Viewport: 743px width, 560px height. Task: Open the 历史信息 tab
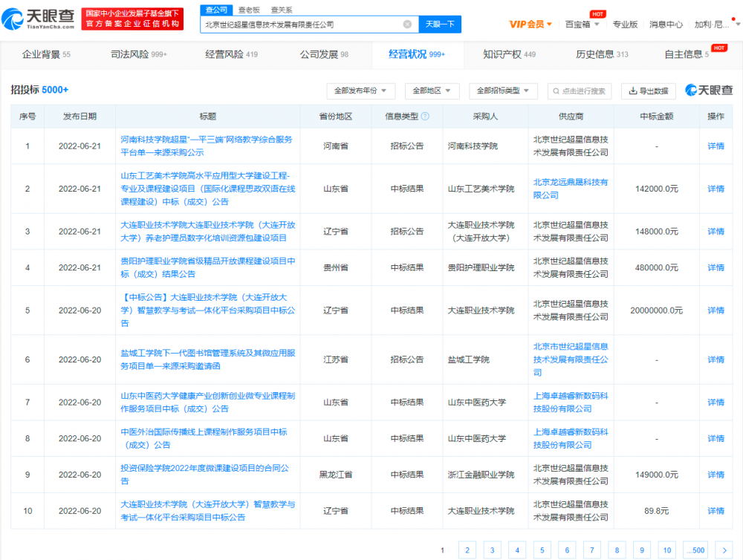(602, 54)
